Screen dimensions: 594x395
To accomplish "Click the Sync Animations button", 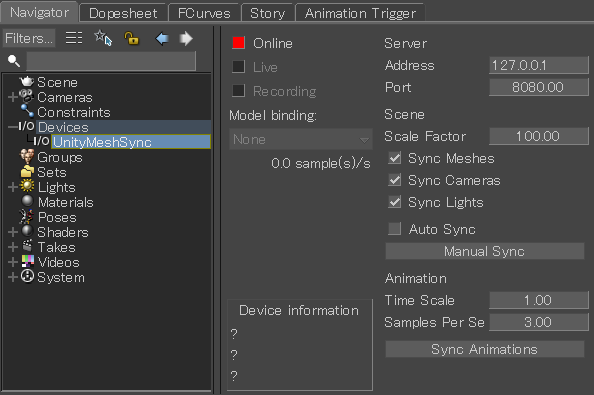I will [x=485, y=349].
